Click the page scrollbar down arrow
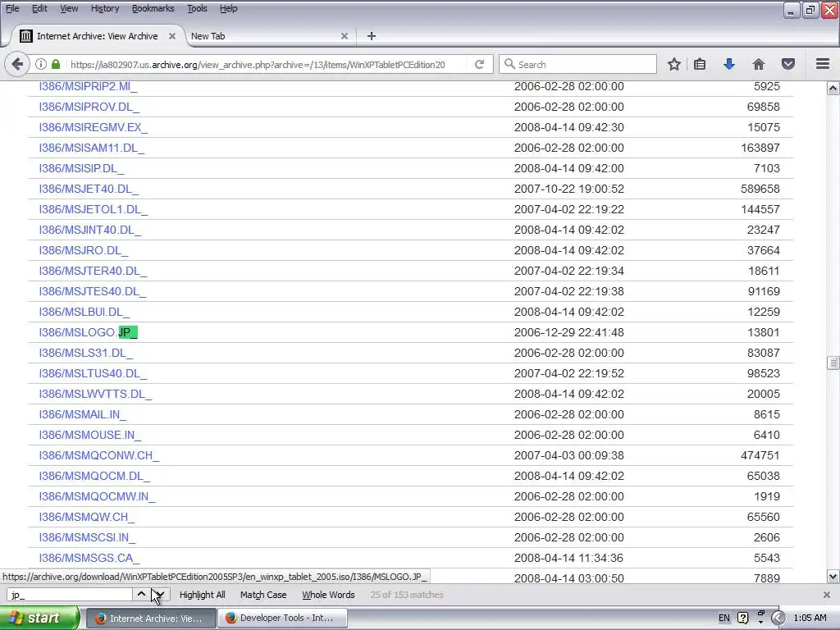The width and height of the screenshot is (840, 630). tap(833, 577)
